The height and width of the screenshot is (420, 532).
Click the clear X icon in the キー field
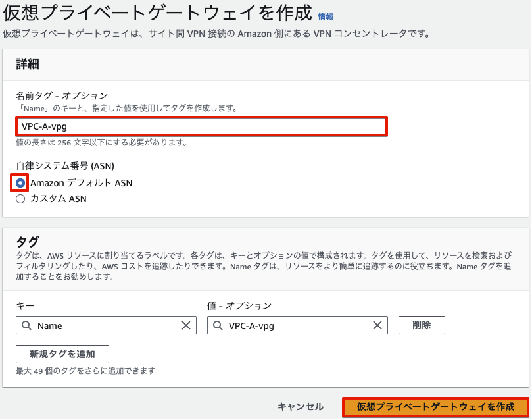(x=187, y=325)
